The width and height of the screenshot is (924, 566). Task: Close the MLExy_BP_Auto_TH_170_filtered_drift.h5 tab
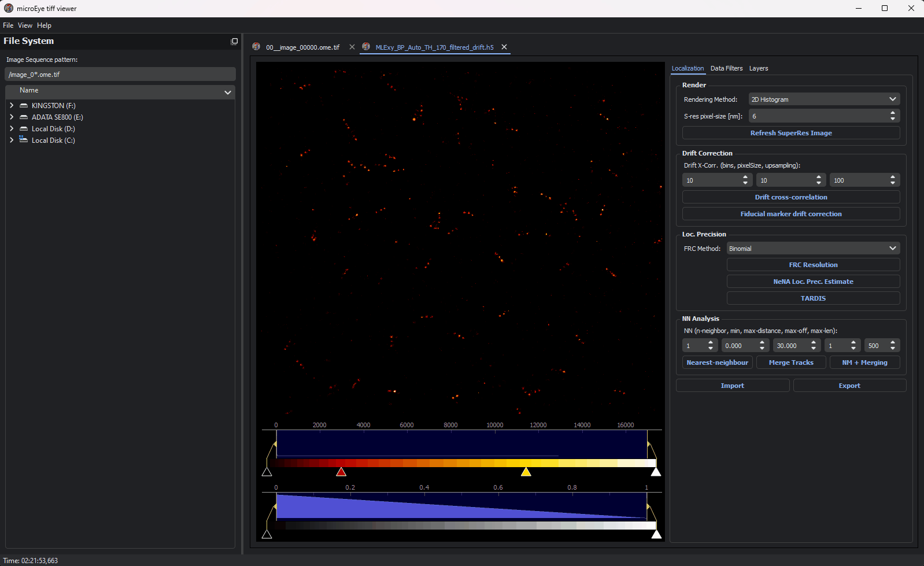tap(504, 47)
